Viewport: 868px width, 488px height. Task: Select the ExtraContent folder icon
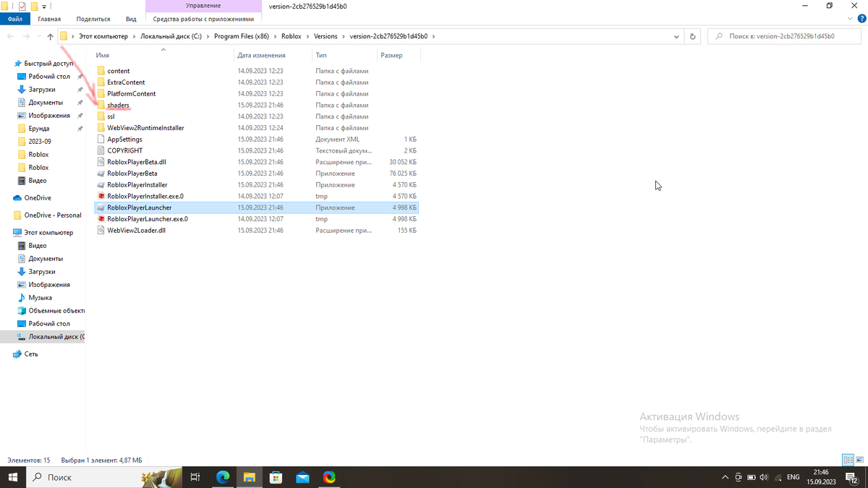101,82
